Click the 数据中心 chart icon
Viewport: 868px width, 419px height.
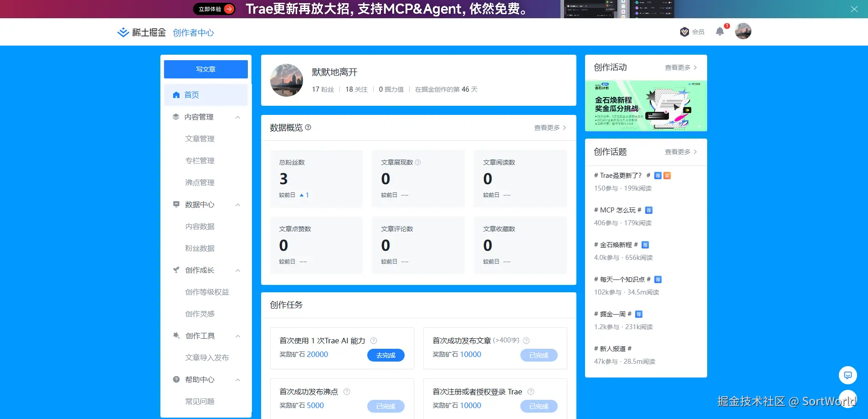tap(176, 204)
